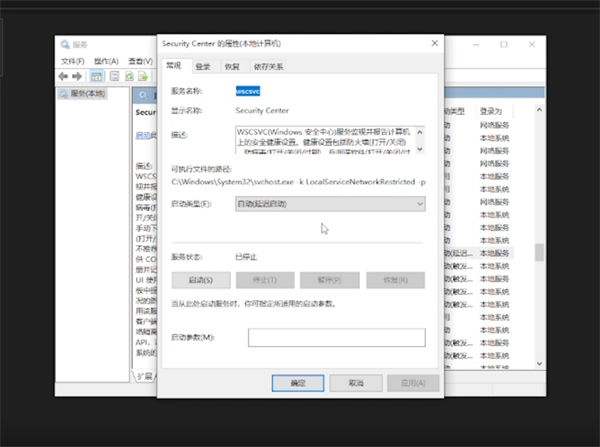600x447 pixels.
Task: Open the 恢复 tab in the dialog
Action: [x=232, y=67]
